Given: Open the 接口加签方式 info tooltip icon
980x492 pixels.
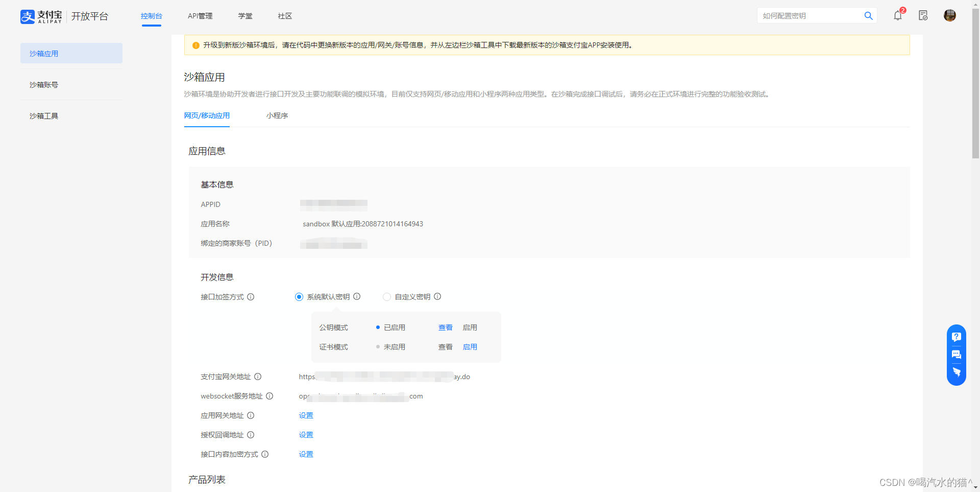Looking at the screenshot, I should pos(251,297).
